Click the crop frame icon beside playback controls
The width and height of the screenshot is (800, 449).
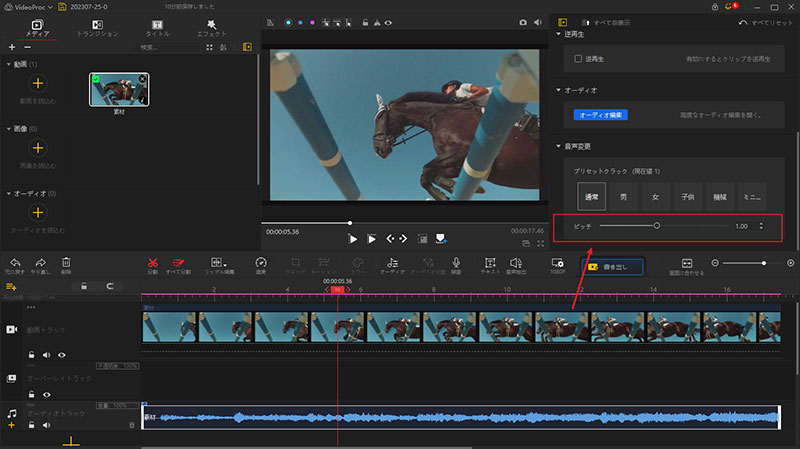[422, 239]
